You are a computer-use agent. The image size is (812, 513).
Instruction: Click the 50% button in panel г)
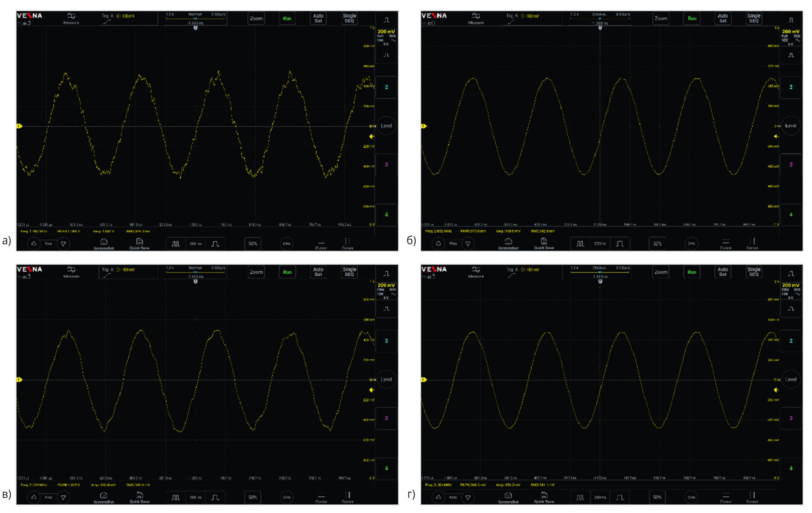click(657, 497)
